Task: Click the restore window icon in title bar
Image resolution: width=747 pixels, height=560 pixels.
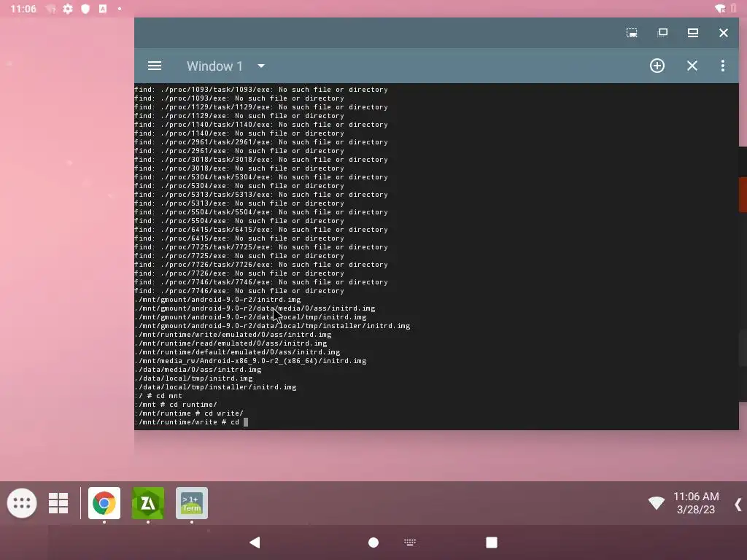Action: click(x=662, y=32)
